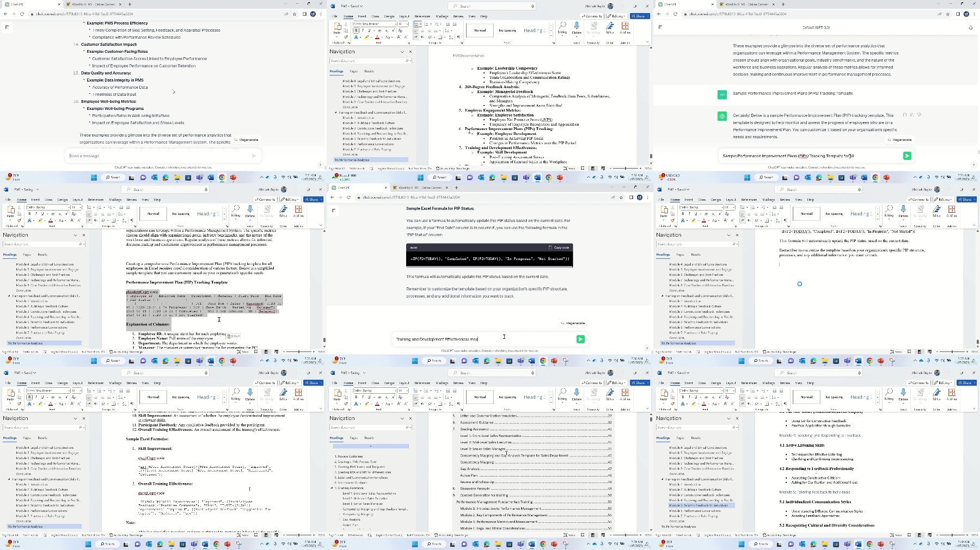980x550 pixels.
Task: Click 'Send a message' box in Customer Satisfaction ChatGPT window
Action: [x=163, y=156]
